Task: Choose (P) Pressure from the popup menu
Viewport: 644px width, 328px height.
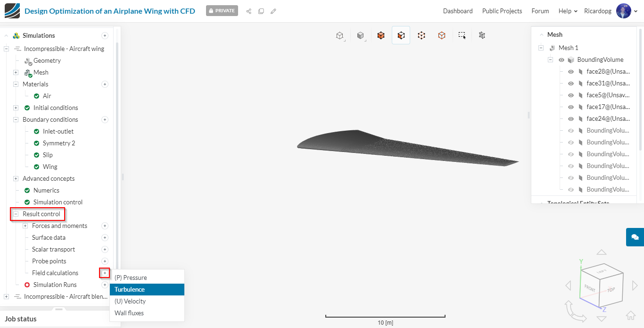Action: (147, 278)
